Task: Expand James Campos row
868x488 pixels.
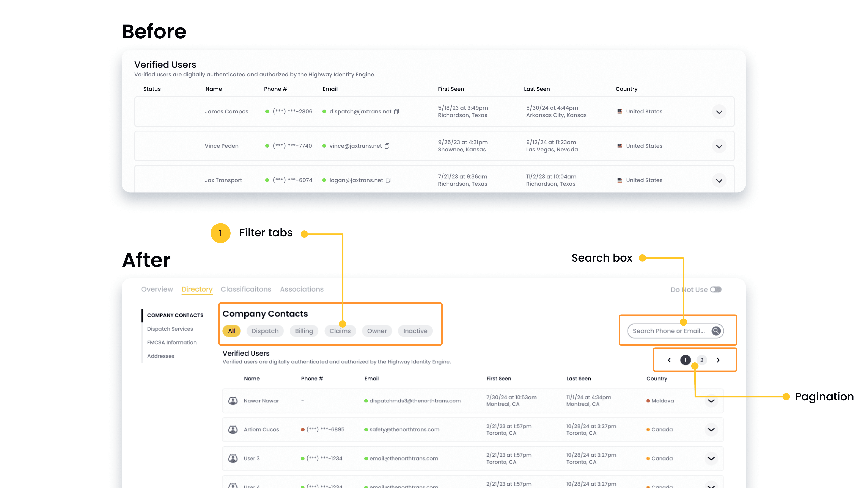Action: point(719,112)
